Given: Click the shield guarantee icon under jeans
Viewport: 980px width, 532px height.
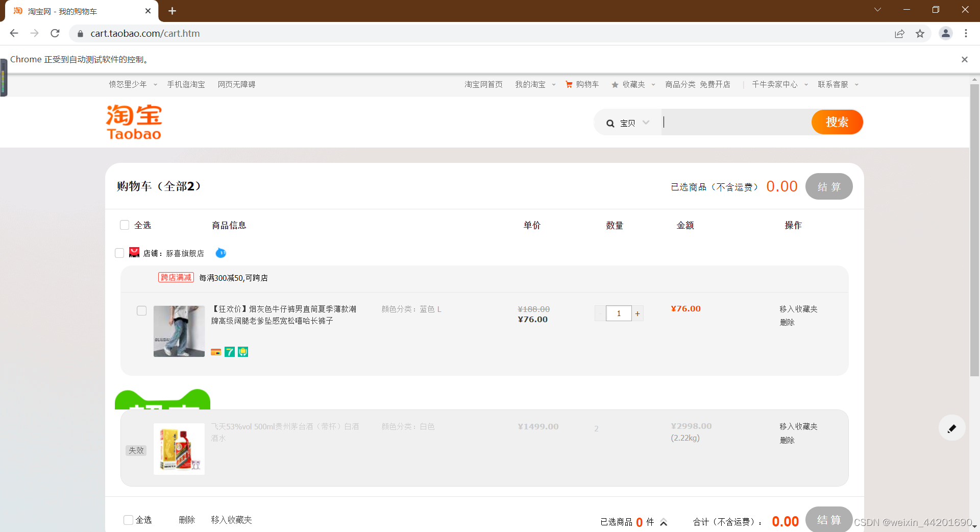Looking at the screenshot, I should (x=243, y=352).
